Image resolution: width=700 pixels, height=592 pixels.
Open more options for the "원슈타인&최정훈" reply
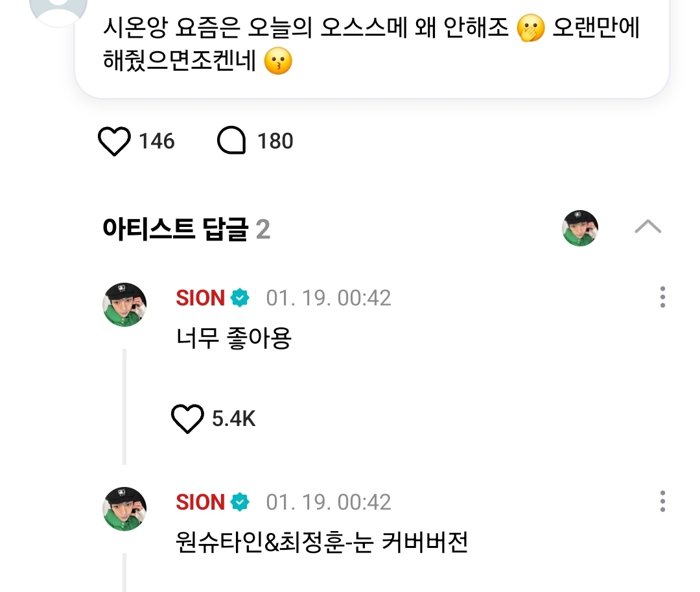[x=662, y=502]
